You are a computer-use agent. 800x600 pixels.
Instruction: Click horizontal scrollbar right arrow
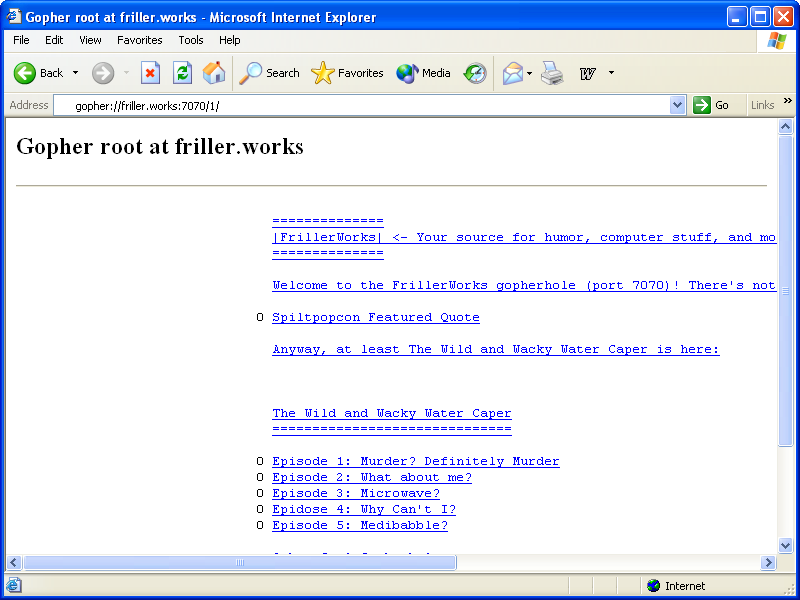[768, 562]
